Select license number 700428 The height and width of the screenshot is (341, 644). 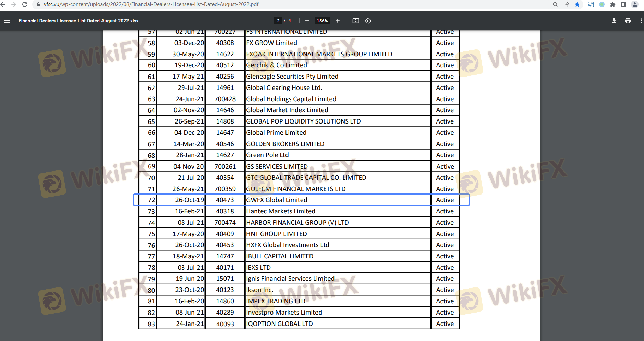225,99
